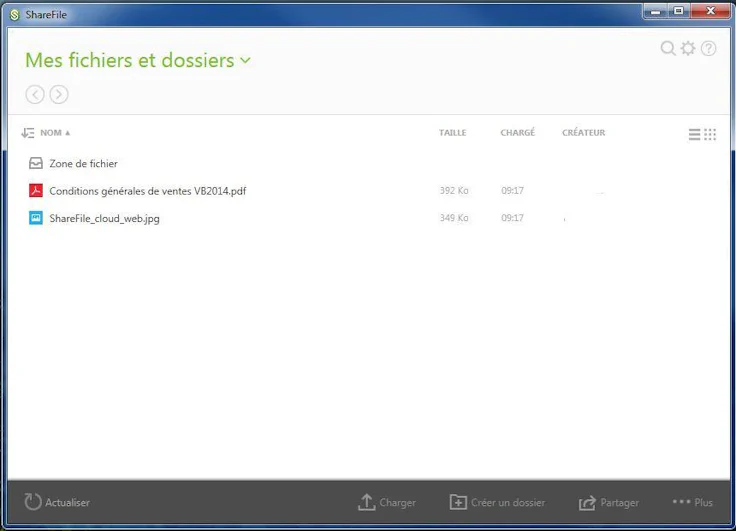This screenshot has height=531, width=736.
Task: Click the PDF icon of Conditions générales
Action: pyautogui.click(x=36, y=191)
